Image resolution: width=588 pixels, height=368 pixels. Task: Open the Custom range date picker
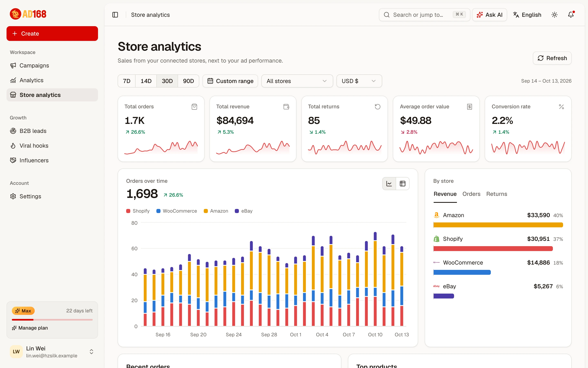[230, 81]
